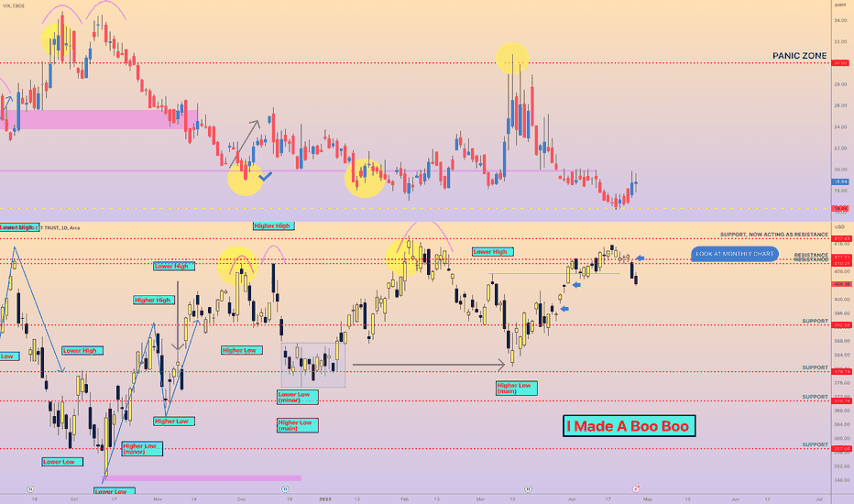Click the red 379.19 support price label
854x504 pixels.
(841, 372)
